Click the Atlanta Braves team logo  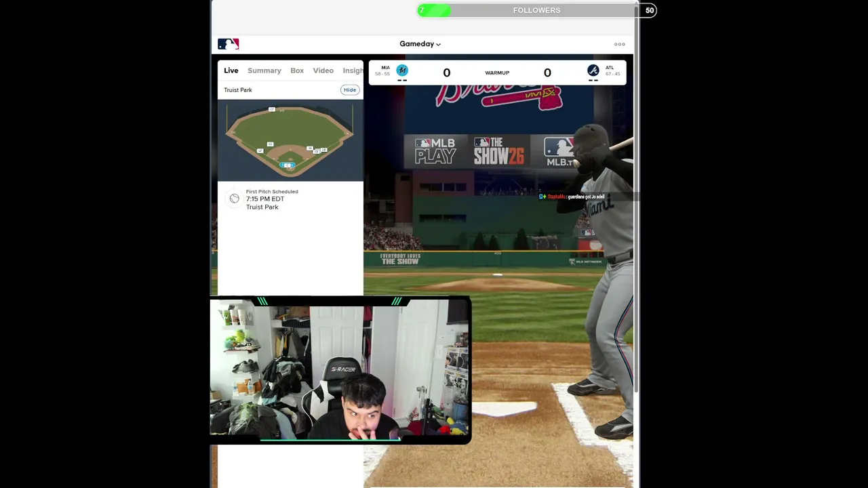pos(593,70)
